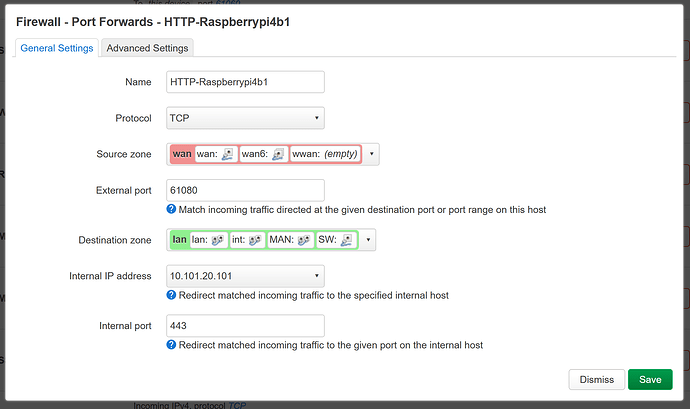Click the TCP link in background page
Viewport: 690px width, 409px height.
pyautogui.click(x=237, y=405)
